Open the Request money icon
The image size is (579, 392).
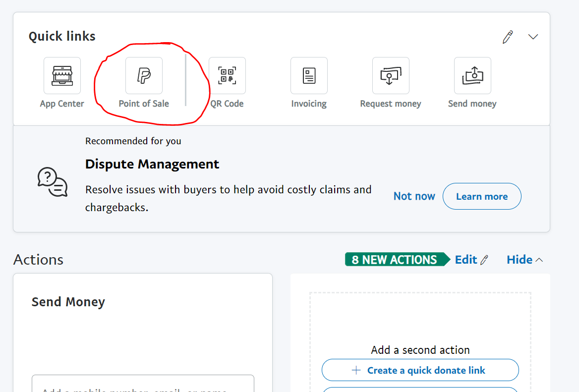click(391, 76)
